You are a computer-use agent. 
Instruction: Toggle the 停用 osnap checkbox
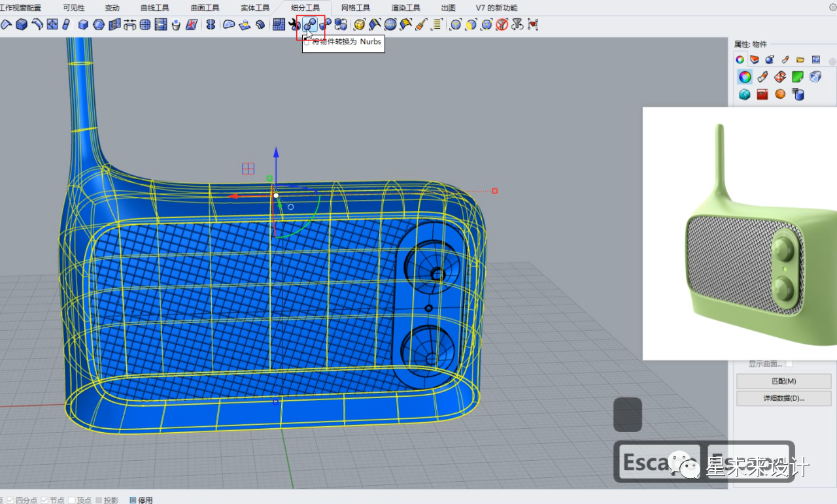133,500
